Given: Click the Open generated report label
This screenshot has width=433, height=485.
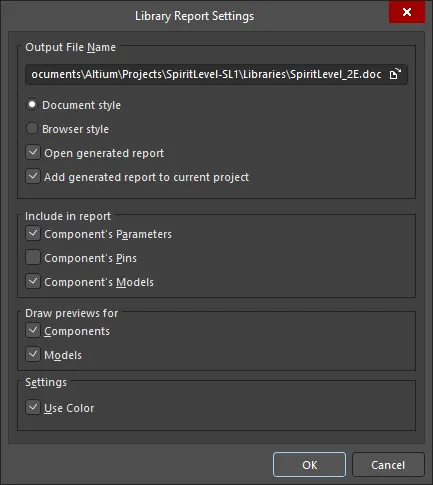Looking at the screenshot, I should [x=104, y=153].
